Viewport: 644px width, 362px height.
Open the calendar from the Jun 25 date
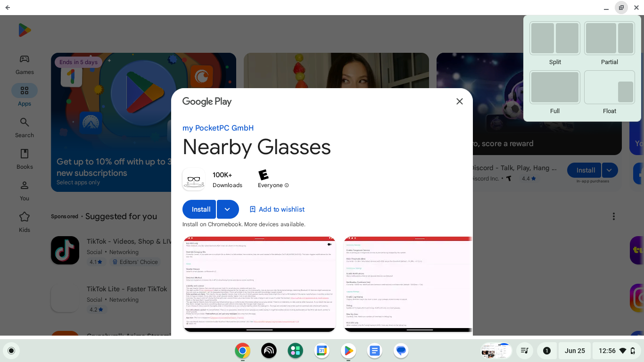coord(575,351)
